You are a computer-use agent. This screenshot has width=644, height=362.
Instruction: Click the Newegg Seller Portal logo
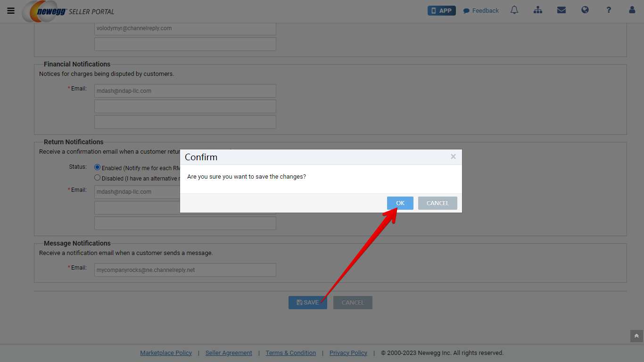pos(68,11)
